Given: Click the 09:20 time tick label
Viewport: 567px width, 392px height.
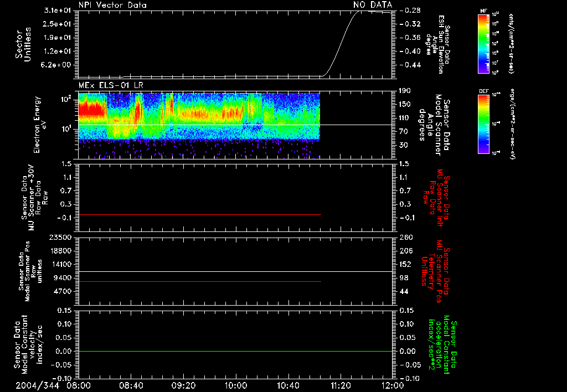Looking at the screenshot, I should [x=183, y=385].
